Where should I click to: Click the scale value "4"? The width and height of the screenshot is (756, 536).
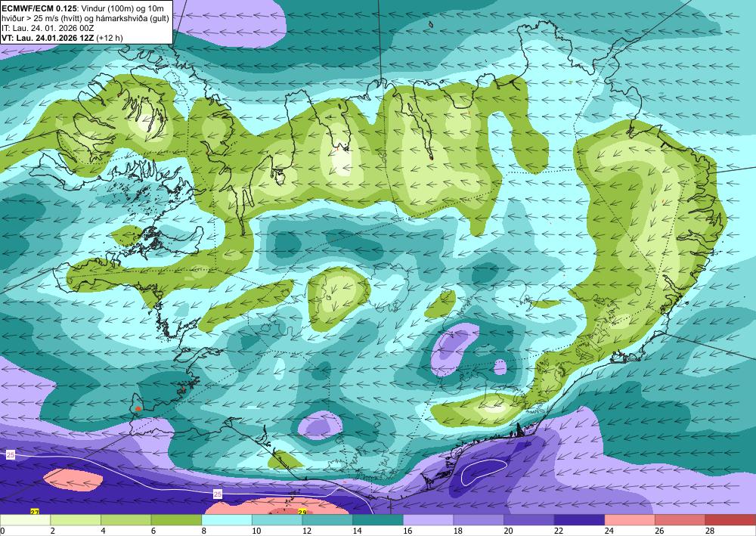[x=103, y=531]
